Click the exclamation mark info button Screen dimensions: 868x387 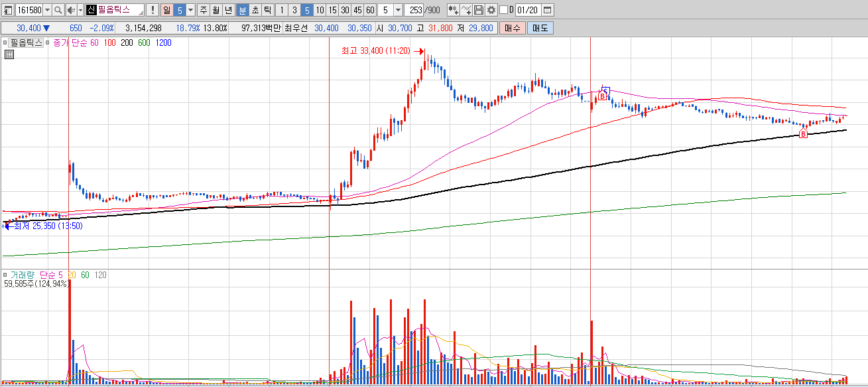tap(153, 10)
